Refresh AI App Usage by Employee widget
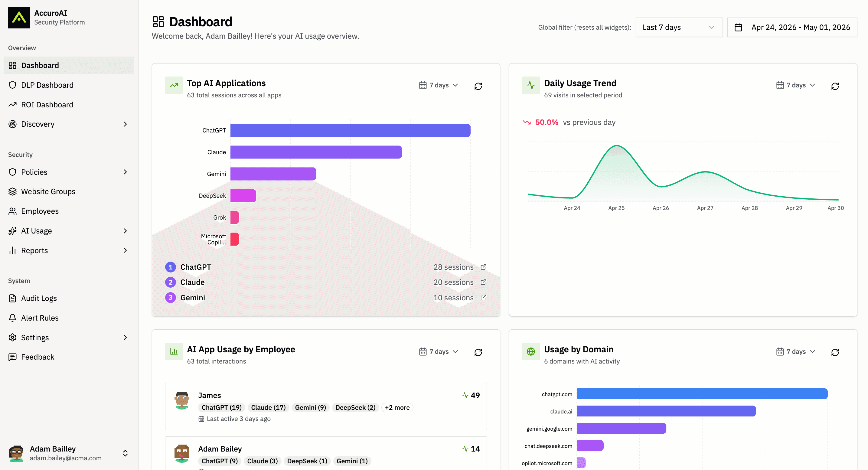The image size is (868, 470). [478, 352]
